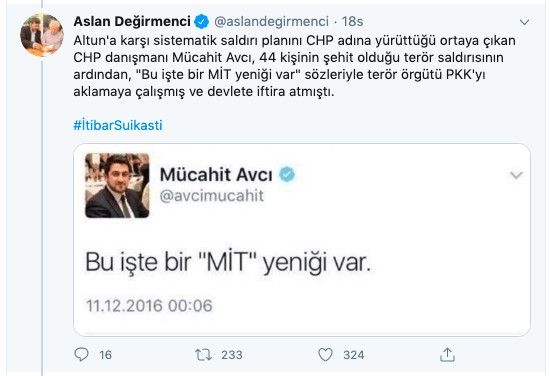Click the 324 likes count

click(354, 355)
